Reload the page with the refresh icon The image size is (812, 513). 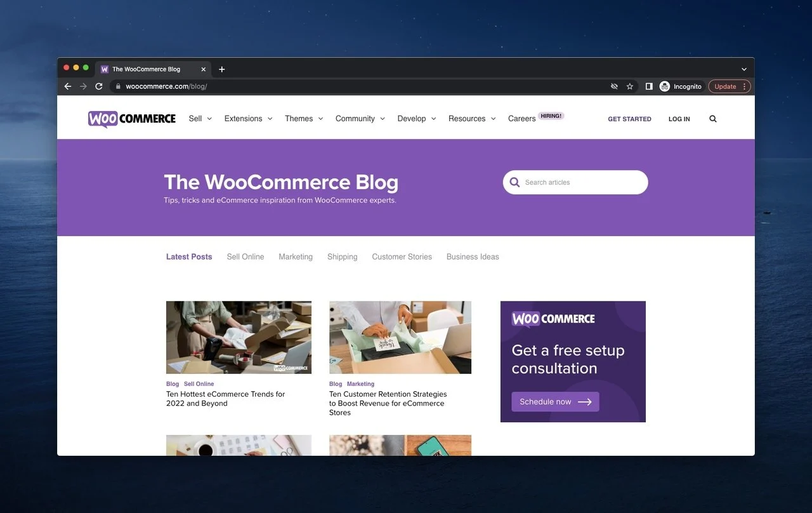(x=99, y=86)
